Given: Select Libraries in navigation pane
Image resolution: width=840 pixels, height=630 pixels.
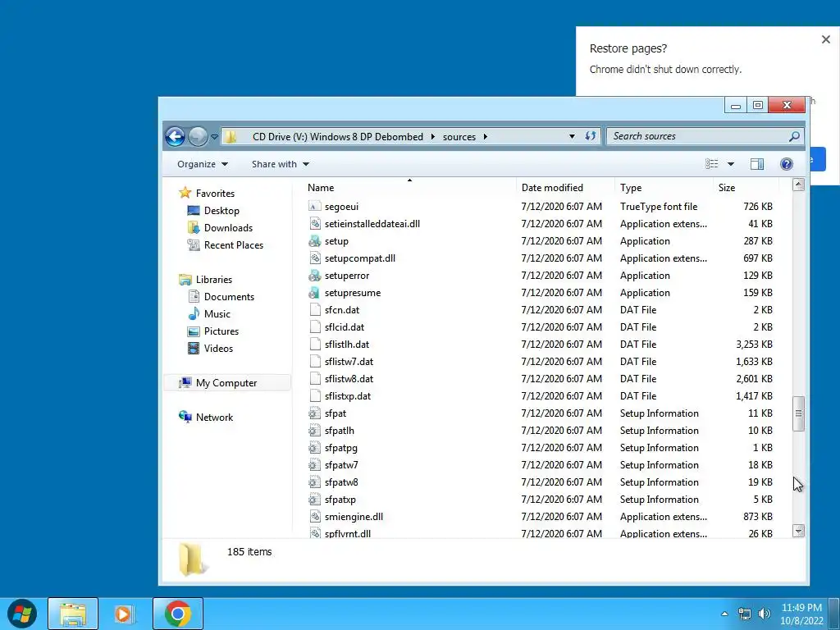Looking at the screenshot, I should coord(214,280).
